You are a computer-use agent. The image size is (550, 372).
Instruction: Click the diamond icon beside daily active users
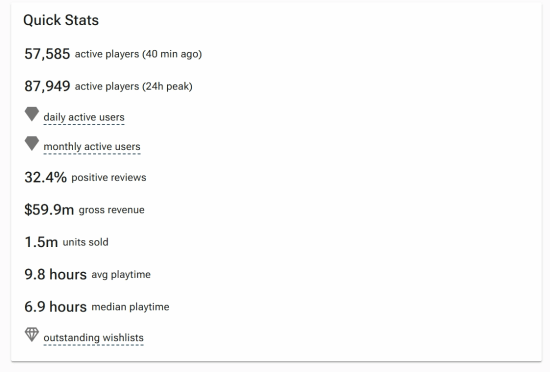[32, 114]
